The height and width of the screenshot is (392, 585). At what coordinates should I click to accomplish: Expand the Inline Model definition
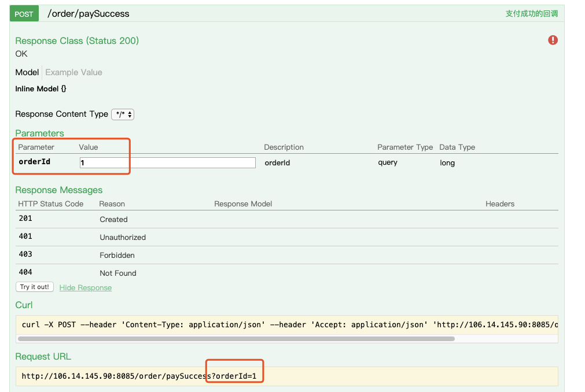point(41,88)
